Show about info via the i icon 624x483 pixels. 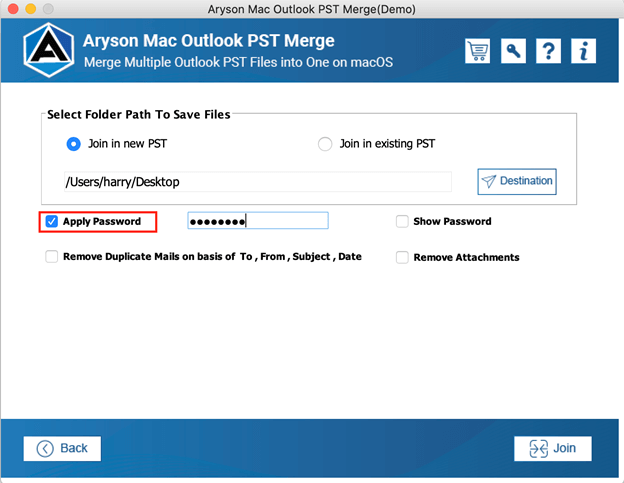coord(583,51)
